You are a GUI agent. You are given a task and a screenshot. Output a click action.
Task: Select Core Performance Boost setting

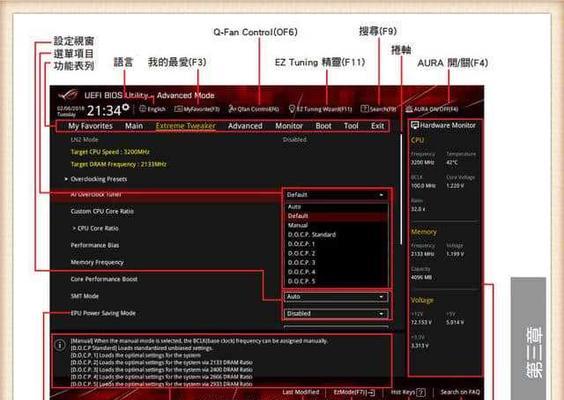pos(104,279)
